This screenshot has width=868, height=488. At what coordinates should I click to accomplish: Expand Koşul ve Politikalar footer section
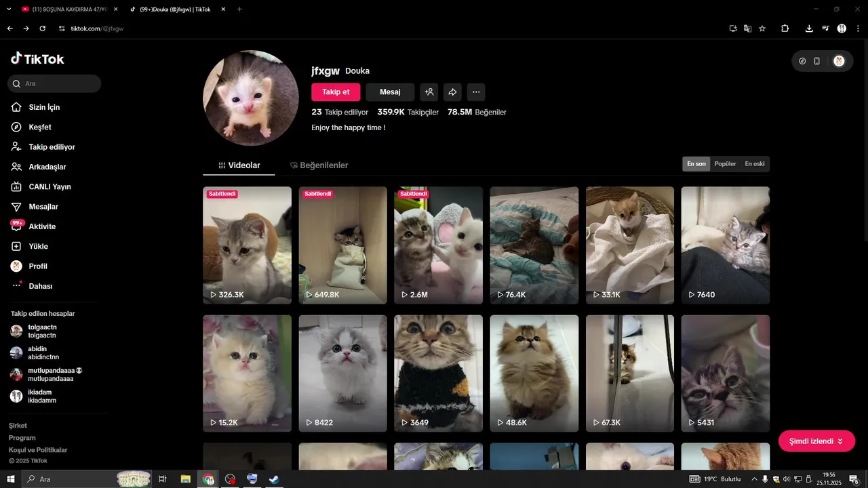pos(38,450)
